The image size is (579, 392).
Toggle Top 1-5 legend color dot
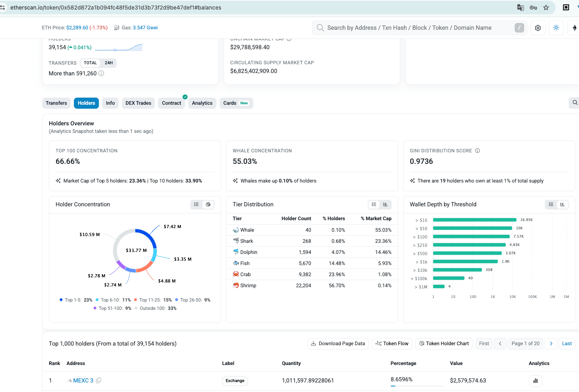tap(61, 300)
